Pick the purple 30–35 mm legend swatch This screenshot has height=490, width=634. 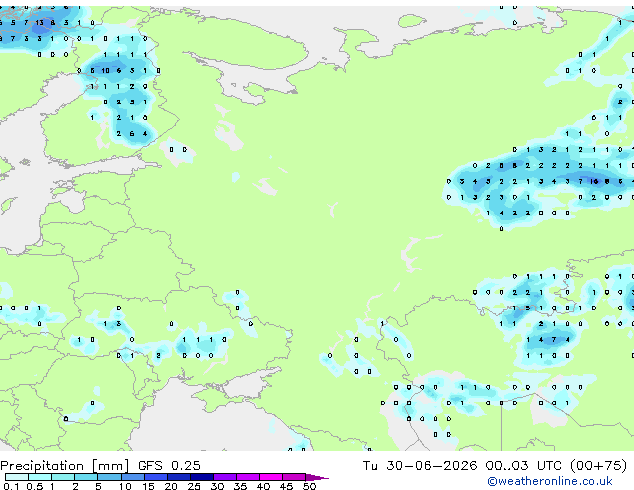(225, 477)
